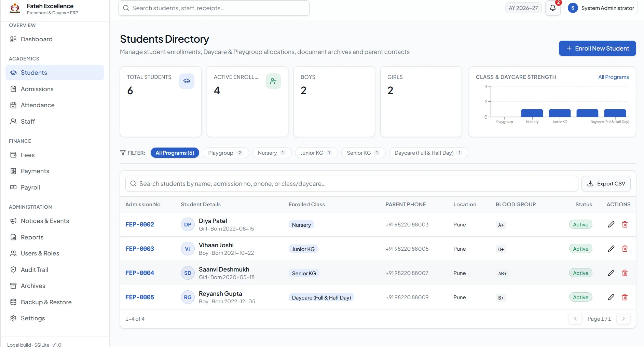Open admission FEP-0004 link
The height and width of the screenshot is (347, 644).
[140, 273]
